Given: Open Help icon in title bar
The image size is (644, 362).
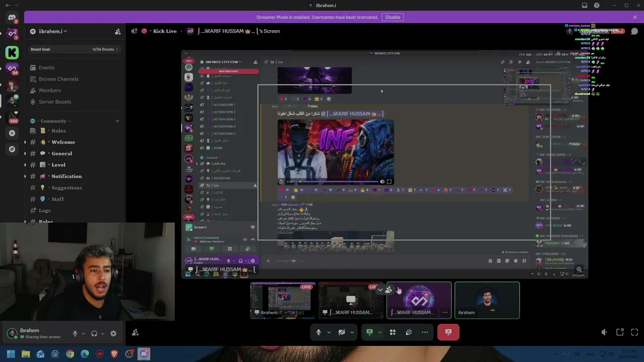Looking at the screenshot, I should tap(597, 6).
